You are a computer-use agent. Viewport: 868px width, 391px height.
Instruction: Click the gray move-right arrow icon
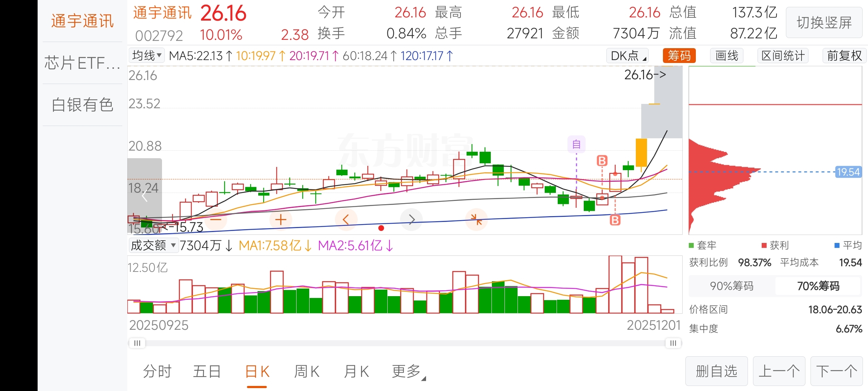tap(412, 220)
